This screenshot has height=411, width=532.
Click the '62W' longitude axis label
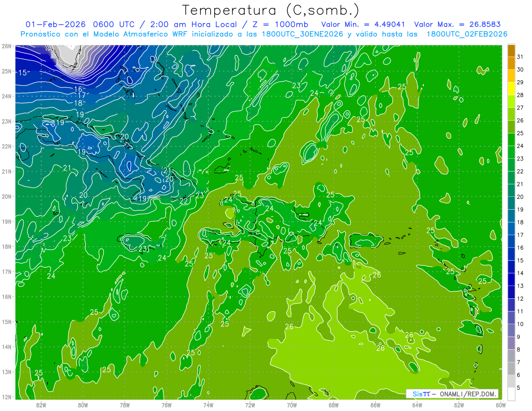[x=459, y=404]
